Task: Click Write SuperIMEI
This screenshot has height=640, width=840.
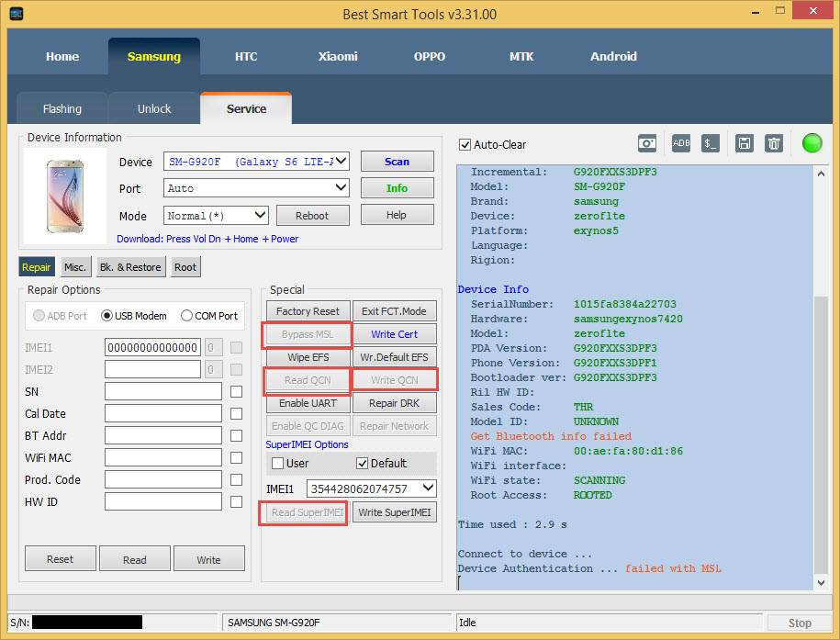Action: point(394,512)
